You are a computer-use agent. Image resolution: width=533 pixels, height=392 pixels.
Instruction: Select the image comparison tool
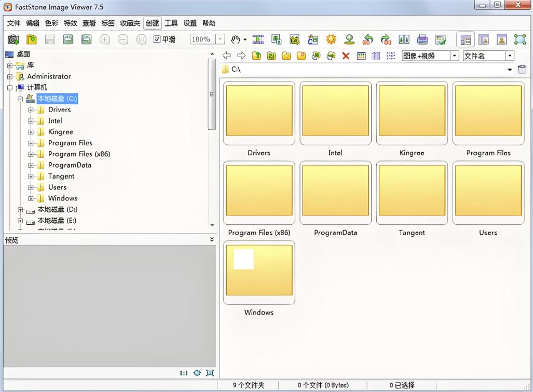point(404,39)
